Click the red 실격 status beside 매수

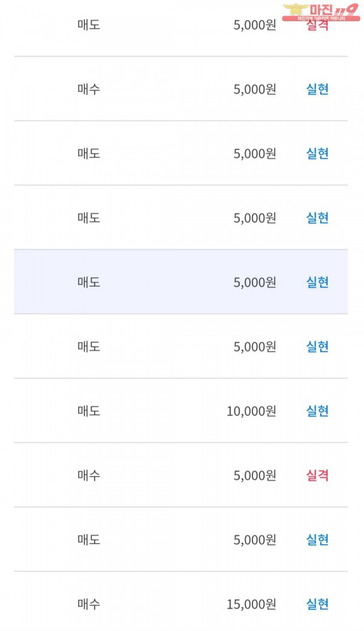[317, 476]
